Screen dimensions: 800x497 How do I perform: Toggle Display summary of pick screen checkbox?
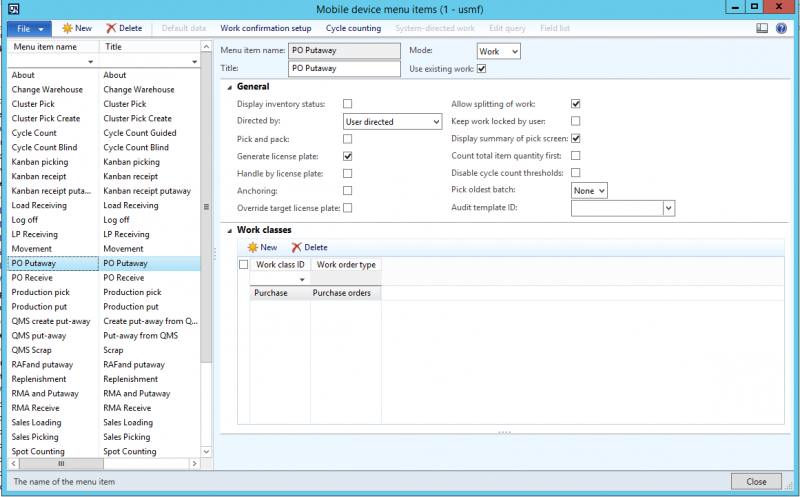(x=576, y=138)
